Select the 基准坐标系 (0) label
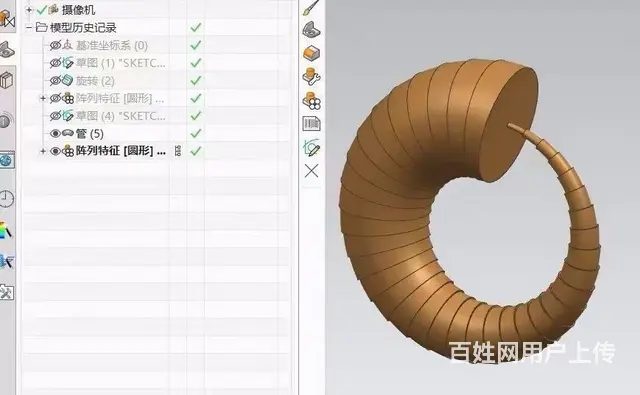 point(112,45)
